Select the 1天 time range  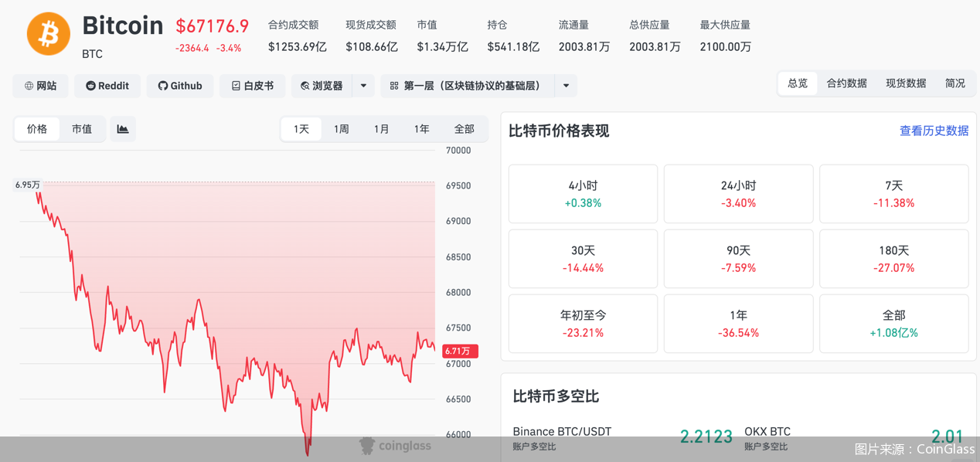coord(301,129)
